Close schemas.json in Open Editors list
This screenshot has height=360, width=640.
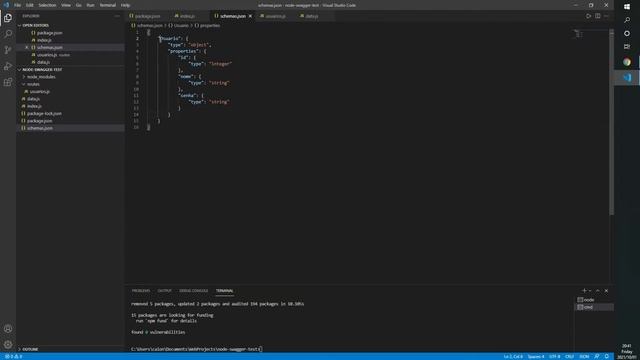(27, 47)
